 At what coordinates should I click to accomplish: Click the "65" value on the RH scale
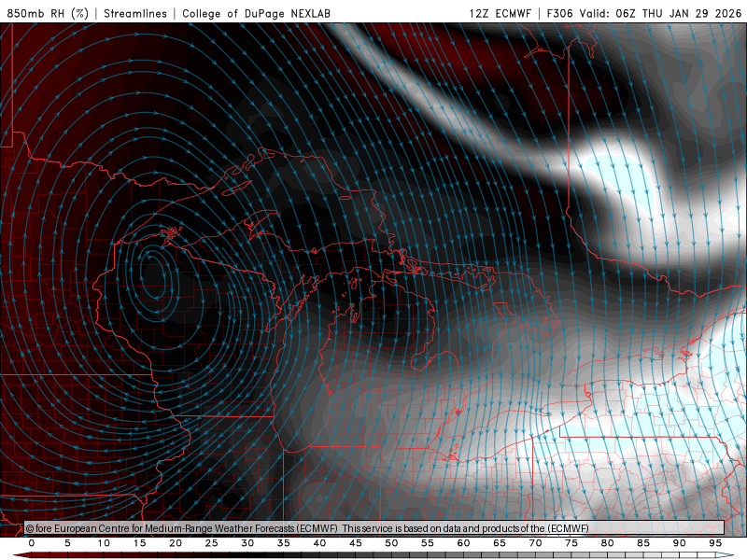(x=500, y=543)
